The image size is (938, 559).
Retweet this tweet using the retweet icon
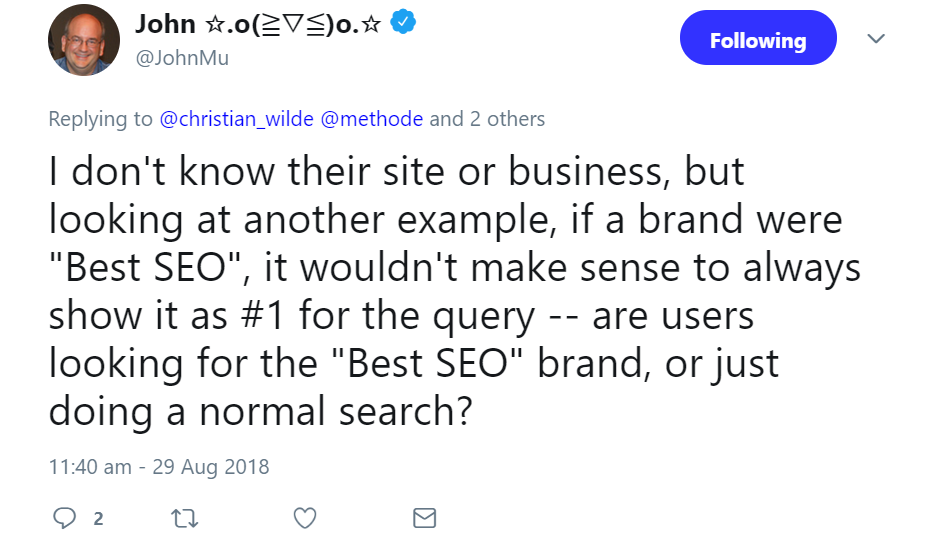[x=185, y=518]
